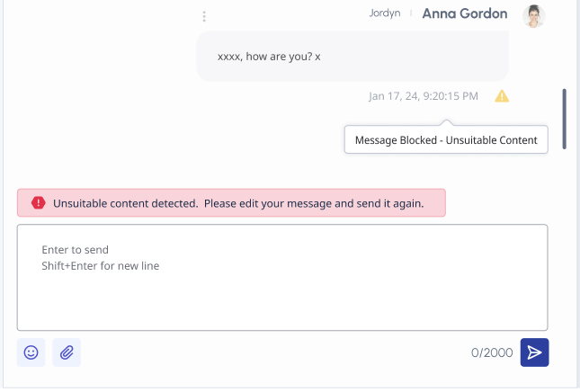
Task: Click the Jan 17, 24, 9:20:15 PM timestamp
Action: pyautogui.click(x=423, y=96)
